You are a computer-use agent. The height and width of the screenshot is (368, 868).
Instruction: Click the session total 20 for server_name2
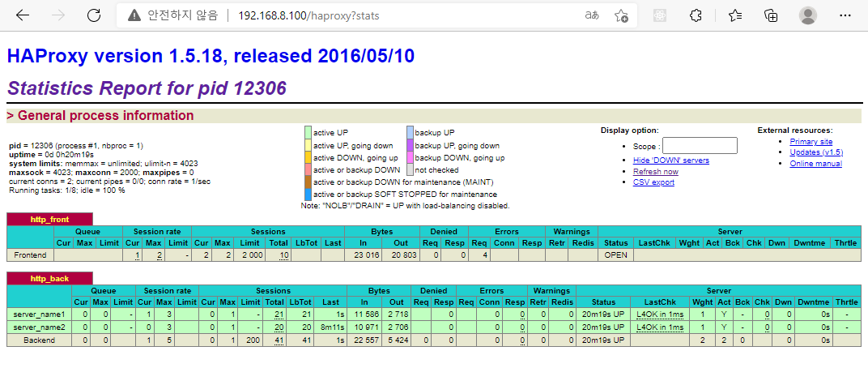pyautogui.click(x=279, y=327)
